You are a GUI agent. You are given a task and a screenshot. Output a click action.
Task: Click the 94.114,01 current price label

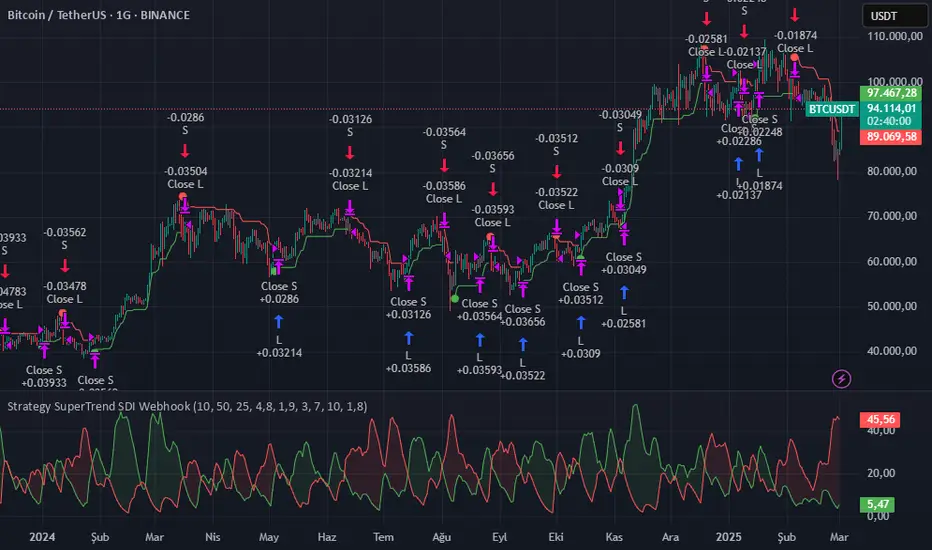pos(890,108)
